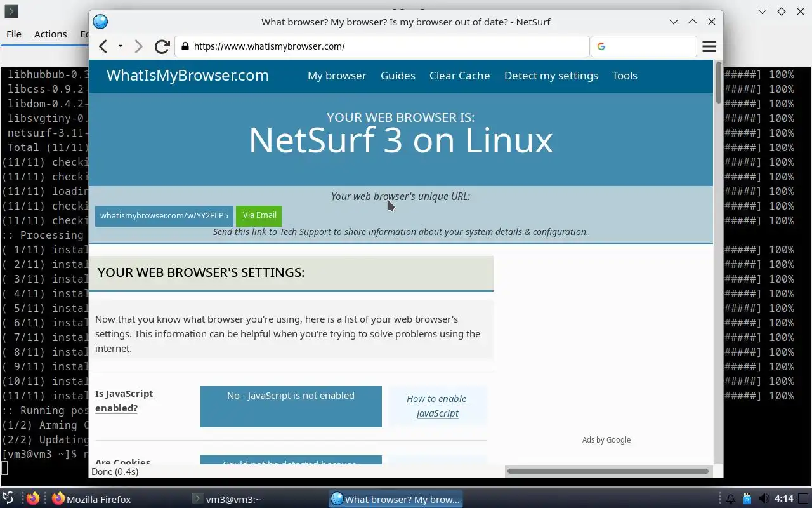Minimize the NetSurf window
Image resolution: width=812 pixels, height=508 pixels.
coord(674,22)
